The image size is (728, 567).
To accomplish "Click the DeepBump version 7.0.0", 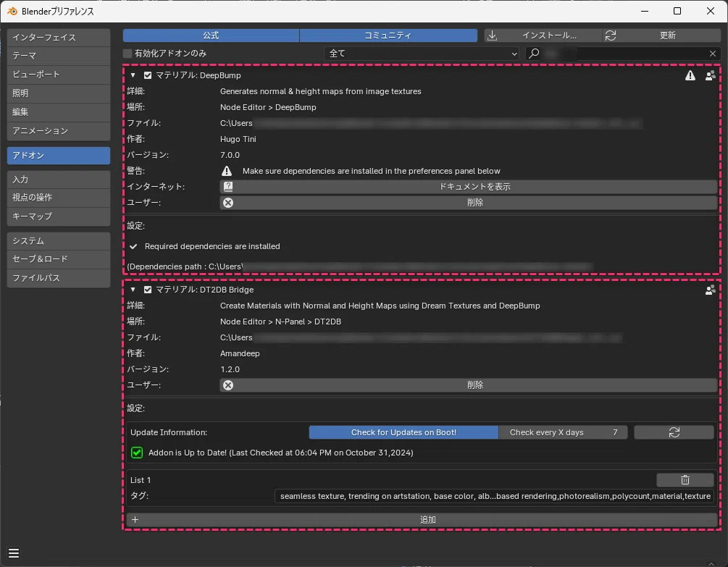I will point(230,155).
